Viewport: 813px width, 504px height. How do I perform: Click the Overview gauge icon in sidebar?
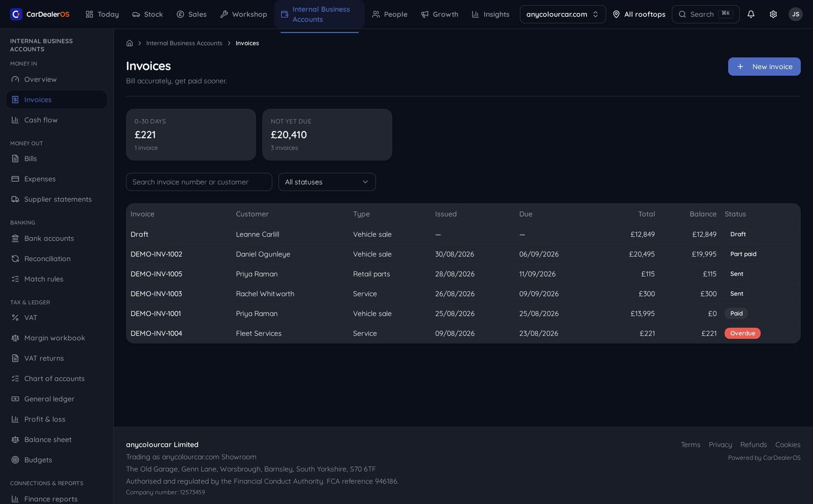(x=15, y=79)
